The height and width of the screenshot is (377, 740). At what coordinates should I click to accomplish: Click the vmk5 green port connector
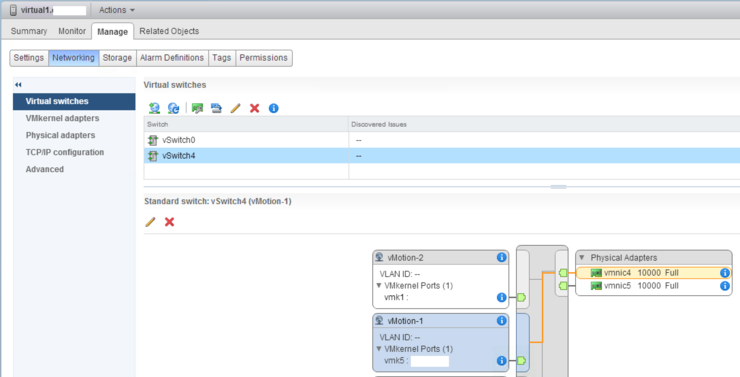coord(521,360)
